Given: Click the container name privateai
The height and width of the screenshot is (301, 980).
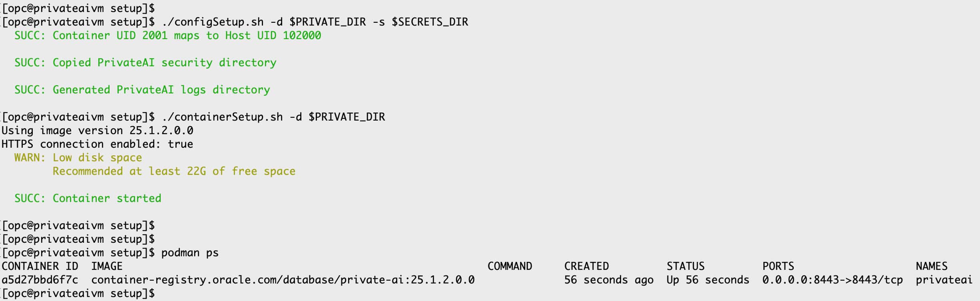Looking at the screenshot, I should click(944, 280).
